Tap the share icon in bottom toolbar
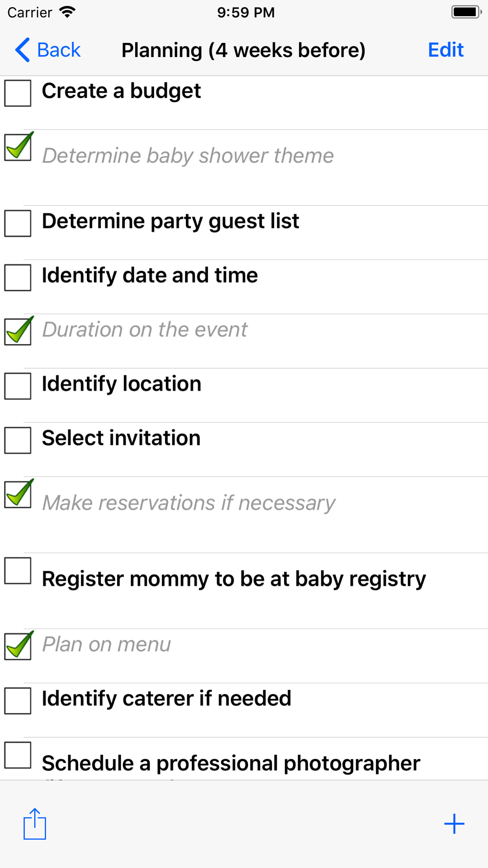488x868 pixels. tap(35, 824)
